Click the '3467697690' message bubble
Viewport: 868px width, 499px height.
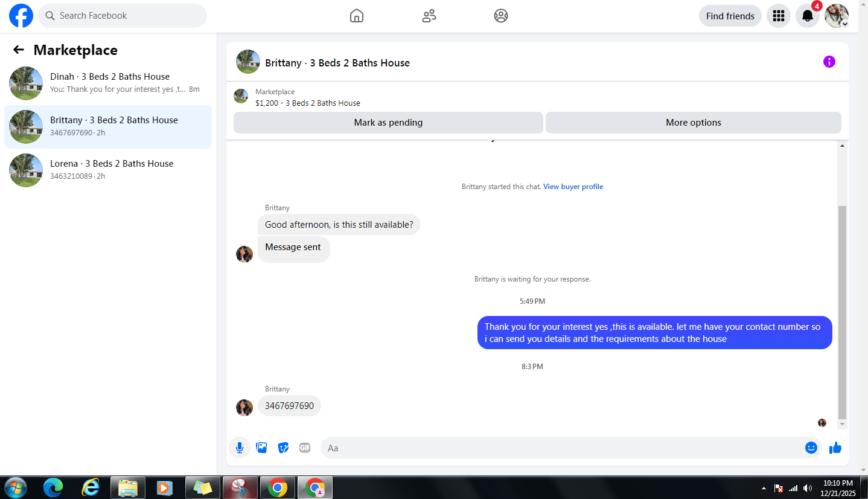[x=289, y=406]
